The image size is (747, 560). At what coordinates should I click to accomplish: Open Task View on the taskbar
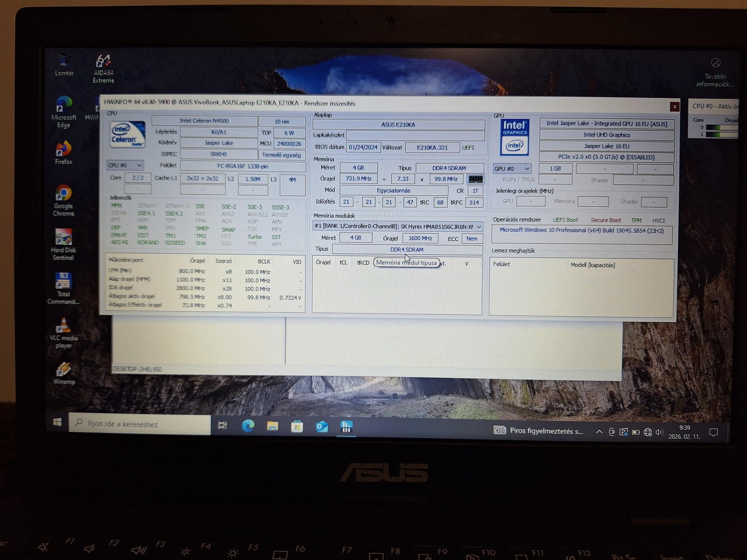[222, 425]
